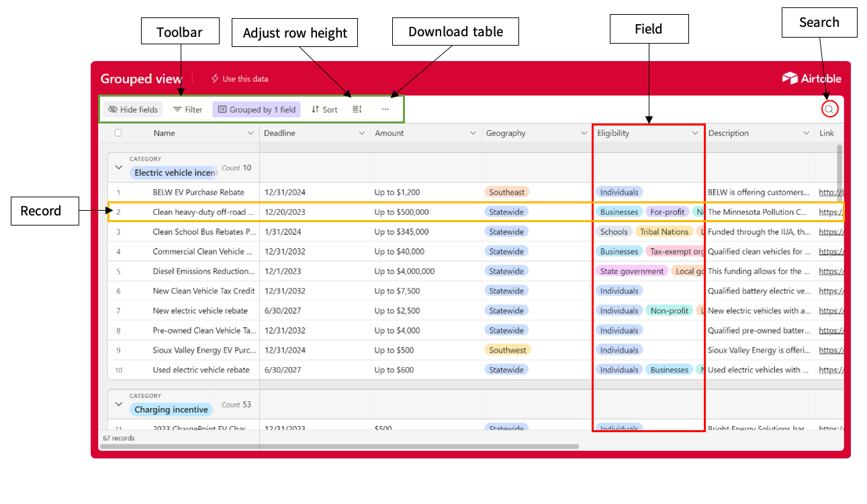Click the Hide fields button
Image resolution: width=867 pixels, height=504 pixels.
point(133,109)
